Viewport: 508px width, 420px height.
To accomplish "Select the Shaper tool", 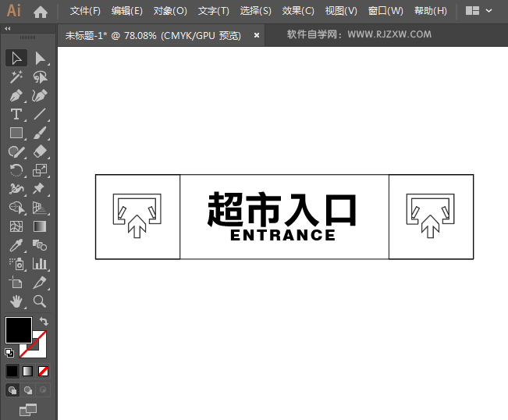I will click(16, 151).
